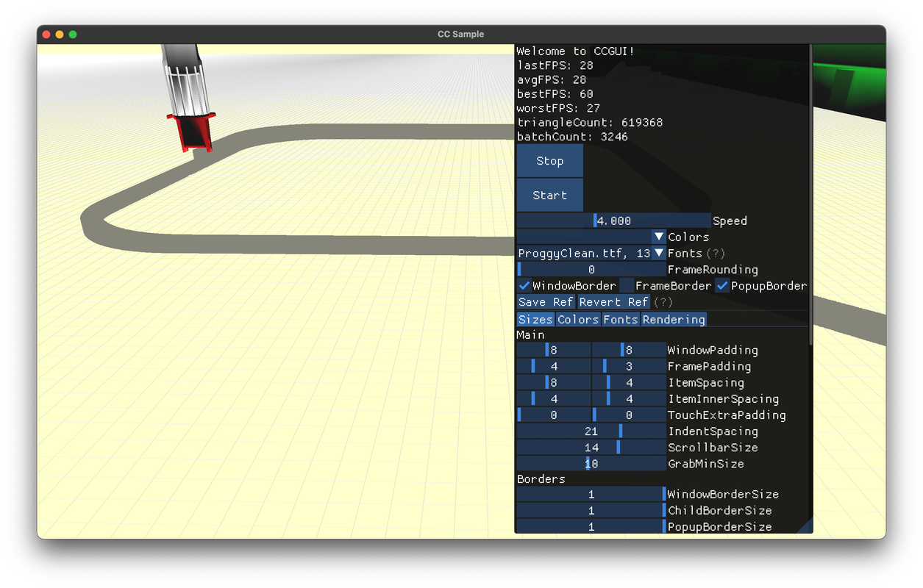
Task: Click the 'CC Sample' window title
Action: [x=461, y=35]
